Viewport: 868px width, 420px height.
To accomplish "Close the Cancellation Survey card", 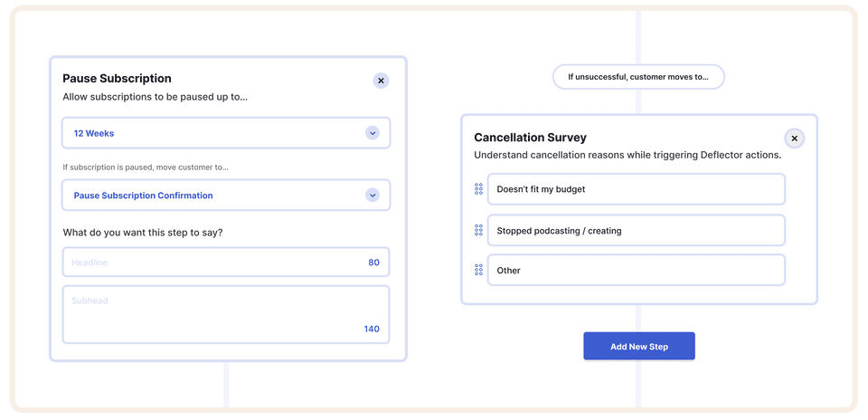I will [794, 138].
